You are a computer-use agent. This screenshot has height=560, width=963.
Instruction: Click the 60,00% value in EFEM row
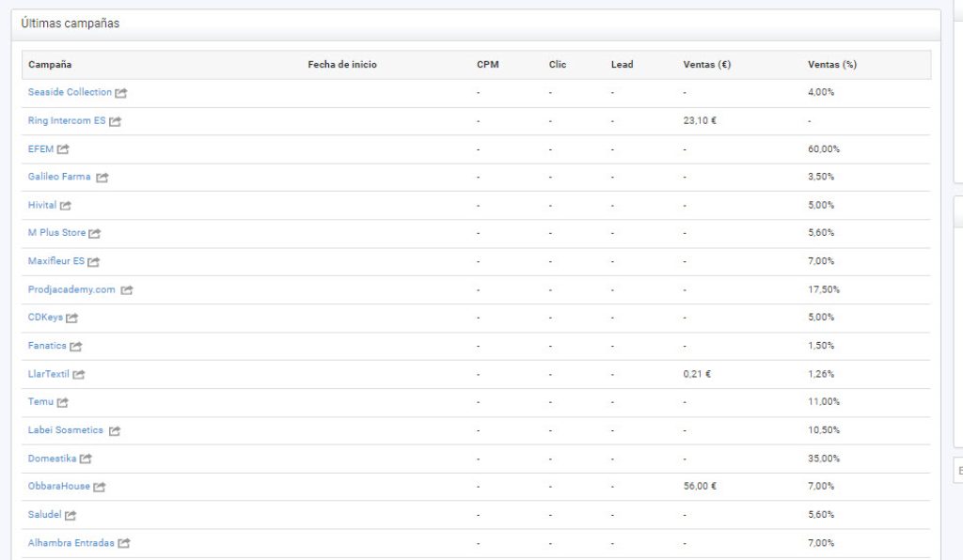click(824, 149)
